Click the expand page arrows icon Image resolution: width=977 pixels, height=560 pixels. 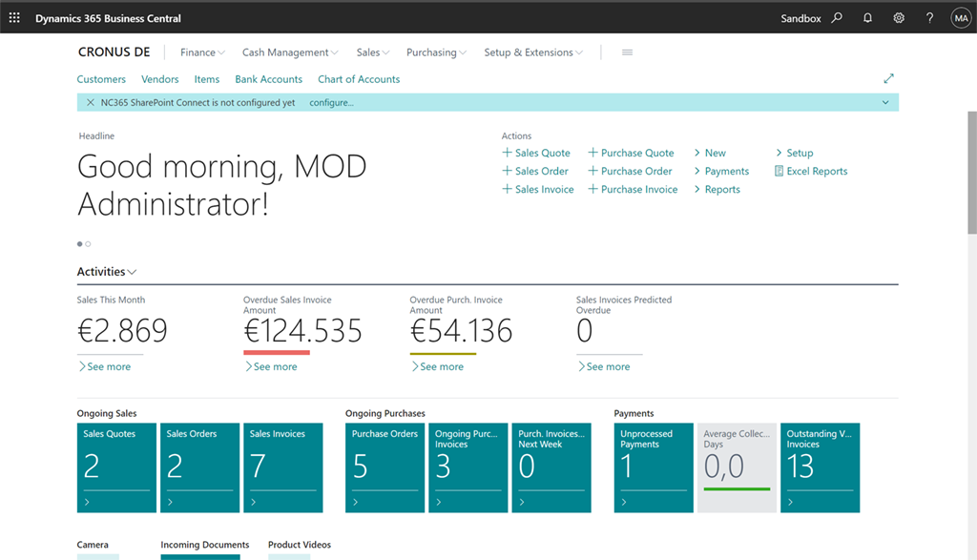click(888, 78)
